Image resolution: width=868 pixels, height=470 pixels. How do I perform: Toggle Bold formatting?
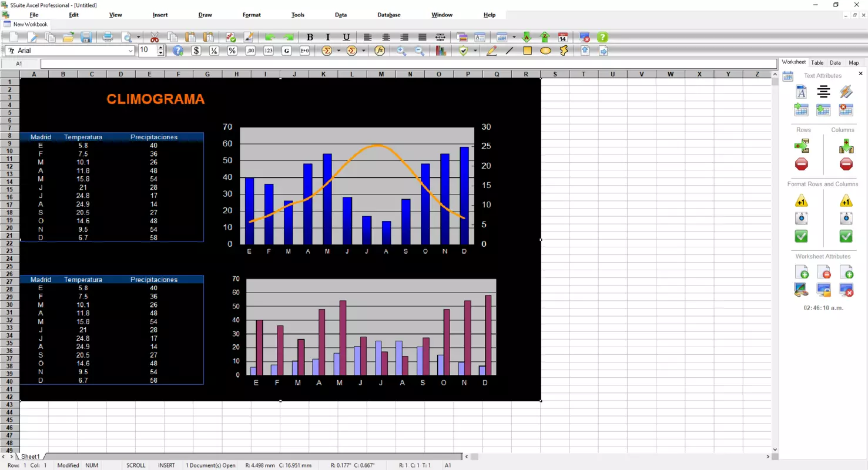(x=310, y=37)
